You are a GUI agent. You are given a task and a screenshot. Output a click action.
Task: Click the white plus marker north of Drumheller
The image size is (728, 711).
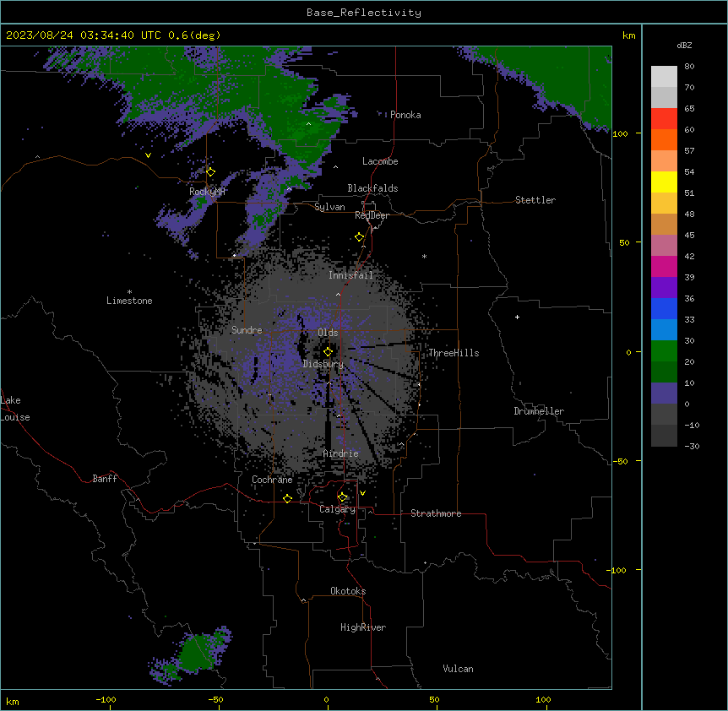point(517,317)
